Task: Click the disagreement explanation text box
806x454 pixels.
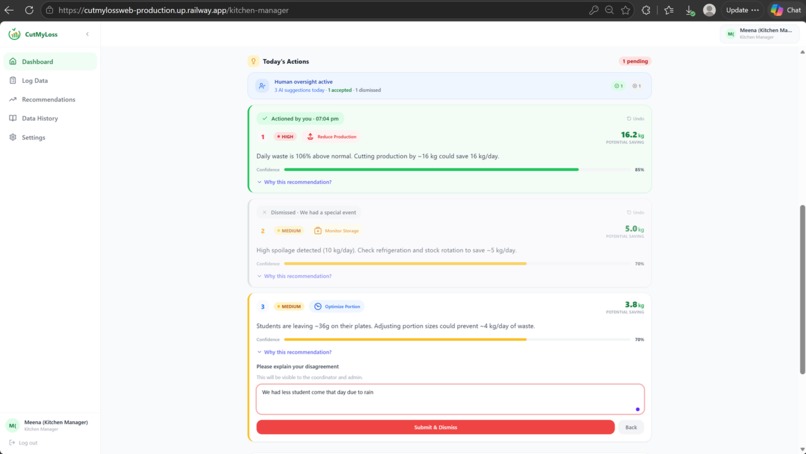Action: point(450,399)
